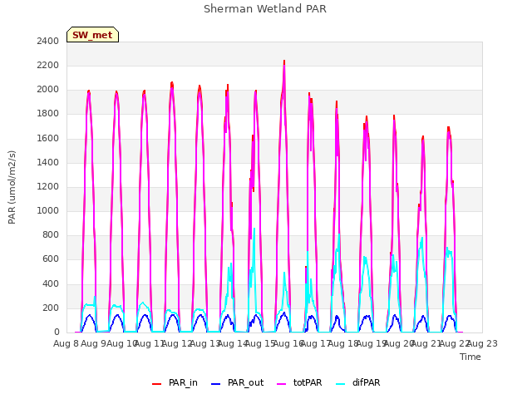Click the Aug 8 x-axis tick label

pos(66,343)
